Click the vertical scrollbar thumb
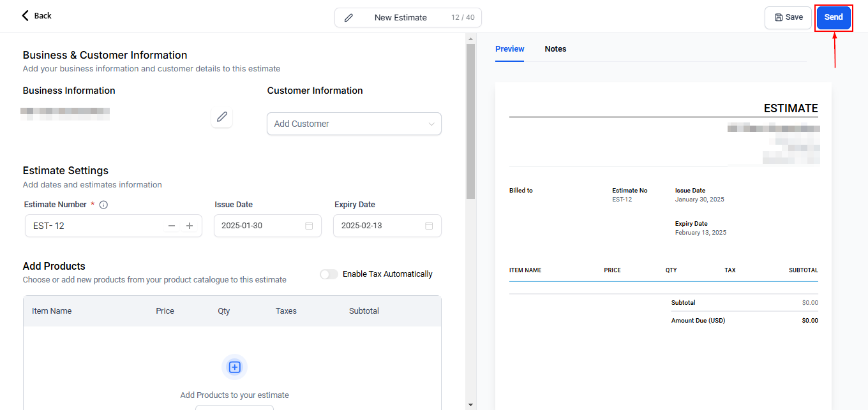The height and width of the screenshot is (410, 868). [x=471, y=121]
